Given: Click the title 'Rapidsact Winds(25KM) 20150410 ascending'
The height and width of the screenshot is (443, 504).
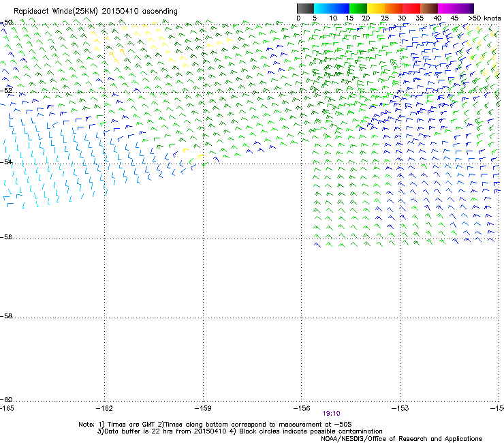Looking at the screenshot, I should pyautogui.click(x=95, y=12).
